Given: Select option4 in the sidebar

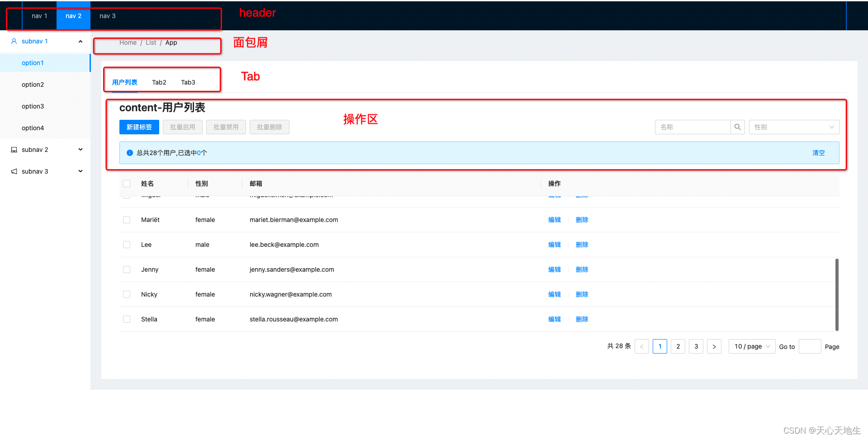Looking at the screenshot, I should point(45,128).
